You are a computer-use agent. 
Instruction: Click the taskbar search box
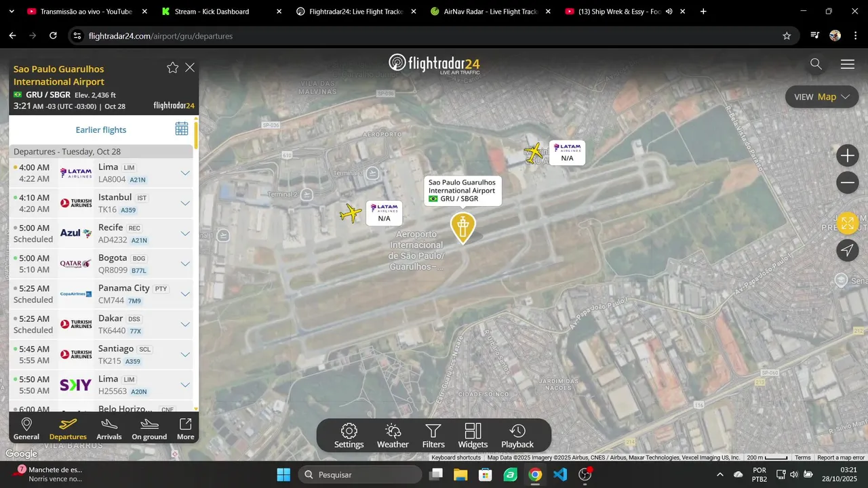coord(360,474)
